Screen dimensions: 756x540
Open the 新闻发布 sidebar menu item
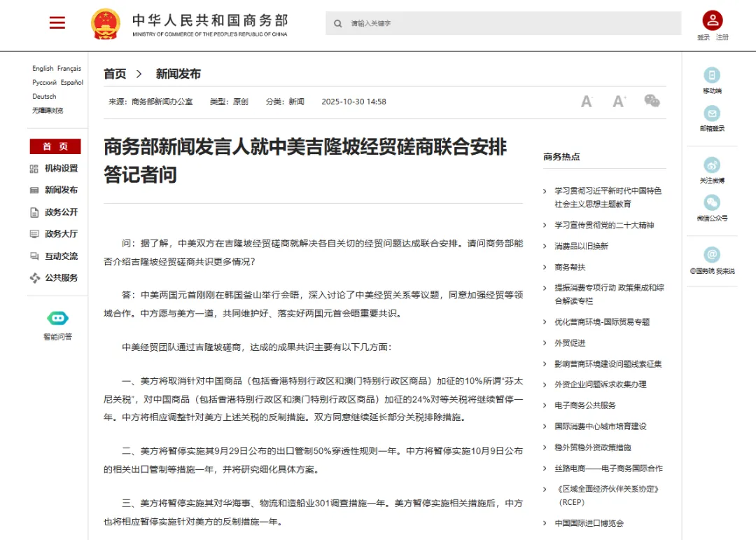pyautogui.click(x=55, y=190)
